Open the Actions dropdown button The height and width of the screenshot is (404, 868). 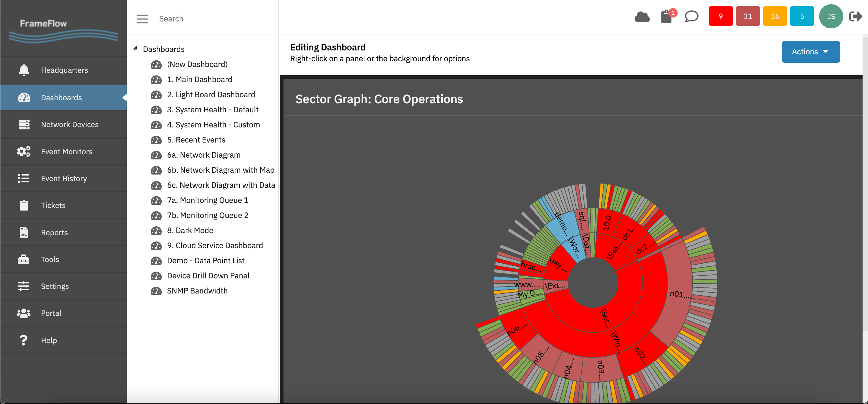810,52
